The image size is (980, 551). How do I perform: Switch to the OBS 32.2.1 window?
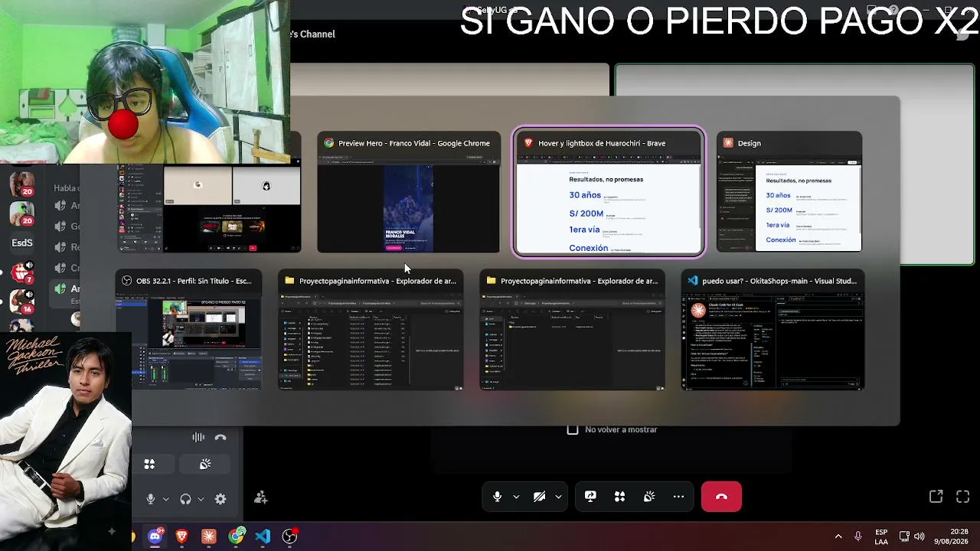[x=188, y=330]
